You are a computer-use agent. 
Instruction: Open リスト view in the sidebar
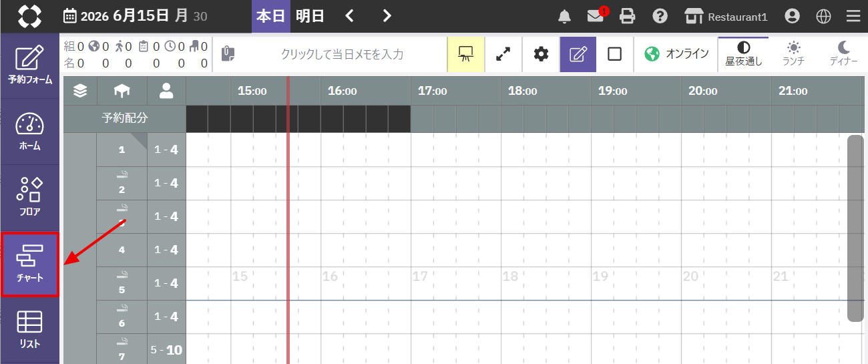[x=29, y=330]
